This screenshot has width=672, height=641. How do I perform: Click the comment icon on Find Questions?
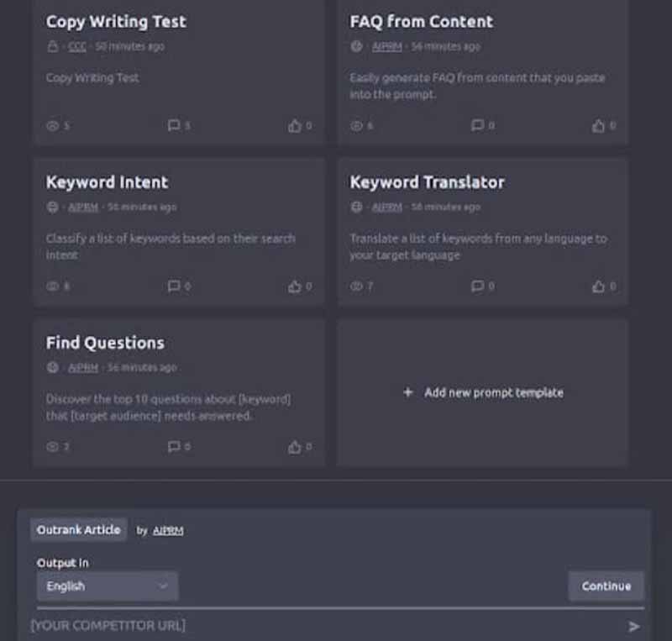174,447
